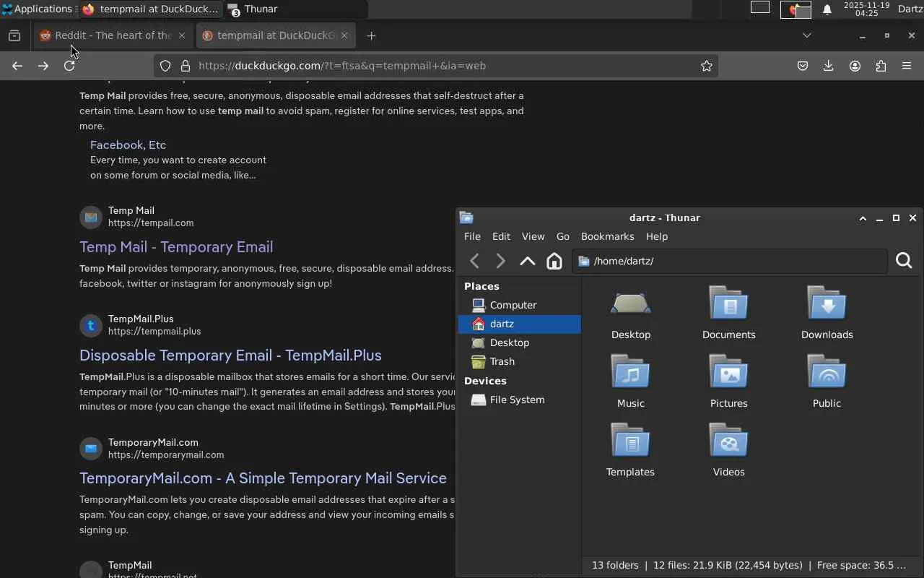Show site security lock information

[186, 66]
